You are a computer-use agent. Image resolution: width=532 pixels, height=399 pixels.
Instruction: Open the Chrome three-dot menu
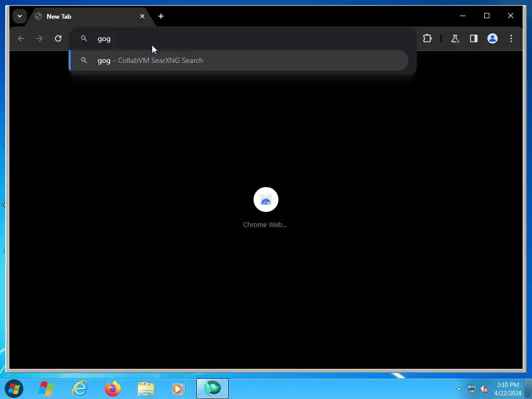(x=511, y=38)
